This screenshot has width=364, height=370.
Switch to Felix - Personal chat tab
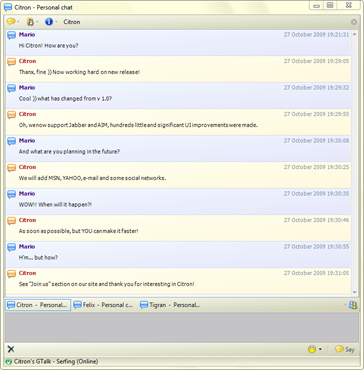[x=103, y=305]
